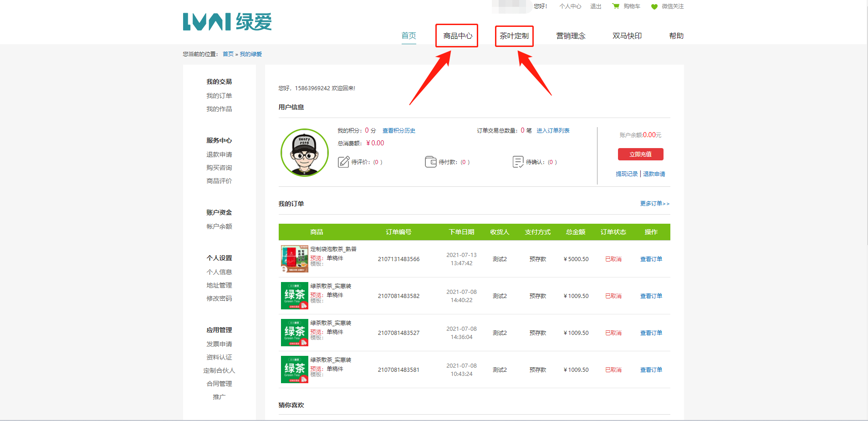Image resolution: width=868 pixels, height=421 pixels.
Task: Open the 营销理念 menu item
Action: tap(571, 36)
